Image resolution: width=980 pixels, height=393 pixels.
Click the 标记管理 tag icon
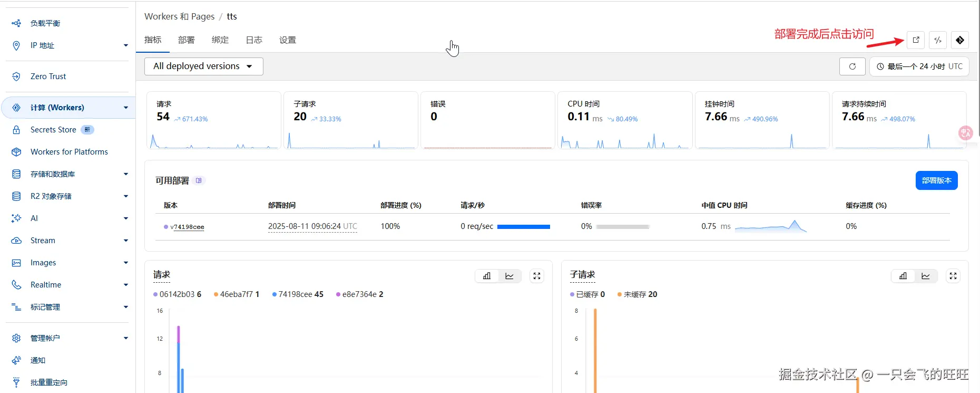pyautogui.click(x=16, y=307)
